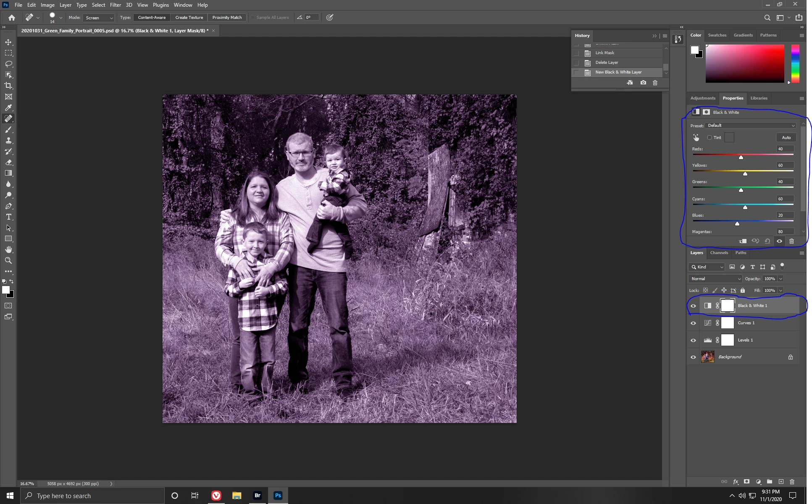Create new snapshot in History panel
The image size is (812, 504).
643,83
